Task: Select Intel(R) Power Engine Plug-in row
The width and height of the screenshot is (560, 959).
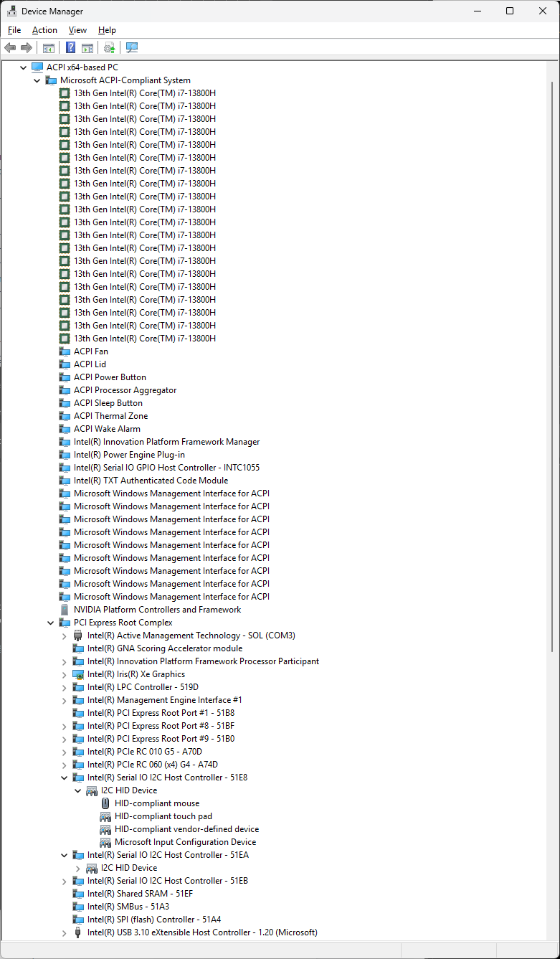Action: (129, 455)
